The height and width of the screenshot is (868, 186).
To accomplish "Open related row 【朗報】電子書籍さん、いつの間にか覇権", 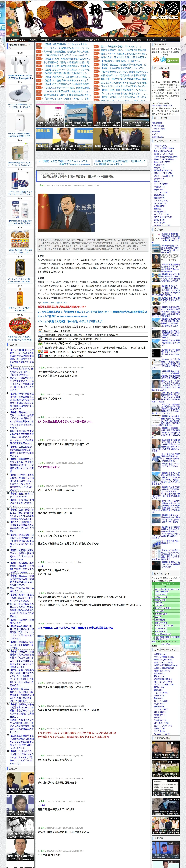I will pyautogui.click(x=93, y=339).
